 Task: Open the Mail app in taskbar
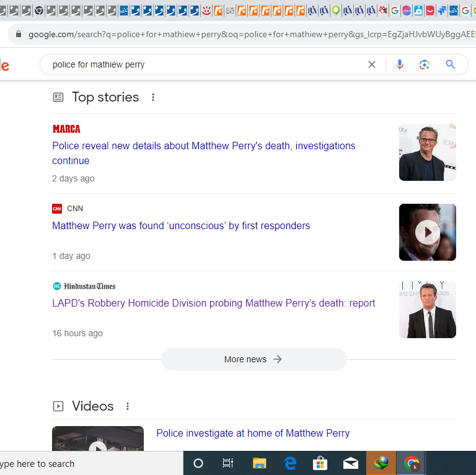point(350,463)
